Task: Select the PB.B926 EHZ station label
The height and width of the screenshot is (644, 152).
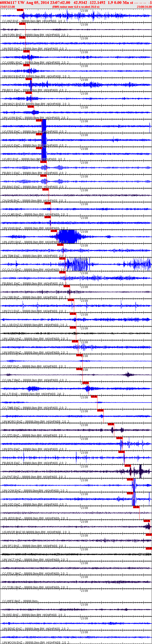Action: (35, 463)
